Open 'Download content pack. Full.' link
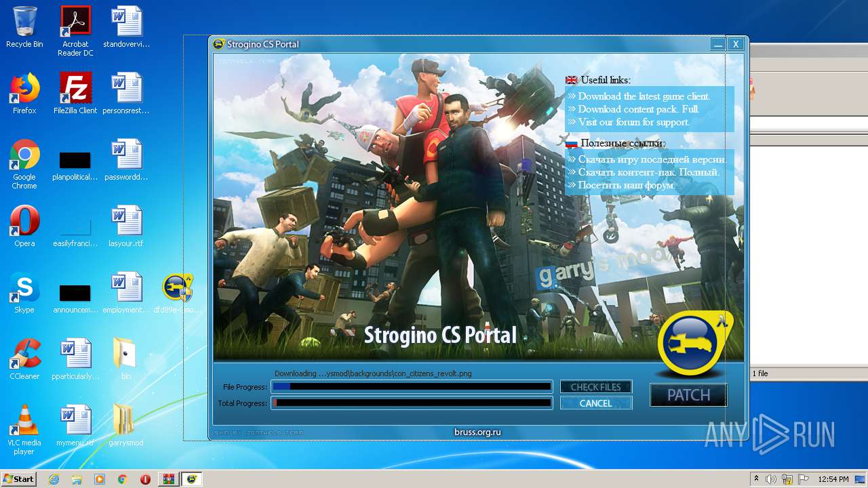Image resolution: width=868 pixels, height=488 pixels. [x=639, y=109]
